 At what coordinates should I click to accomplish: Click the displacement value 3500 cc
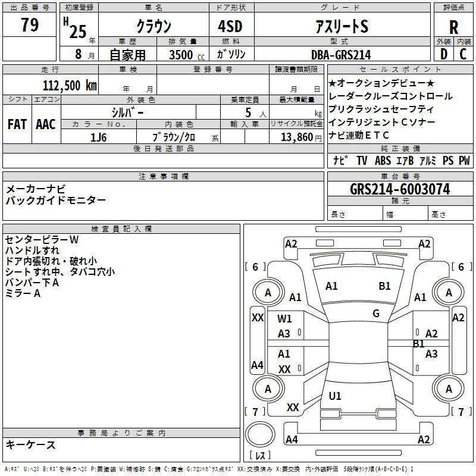187,55
